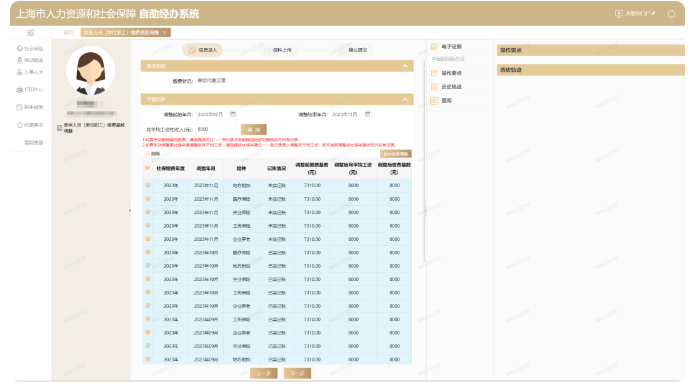Select the 信息录入 step
Viewport: 698px width, 388px height.
pyautogui.click(x=203, y=50)
